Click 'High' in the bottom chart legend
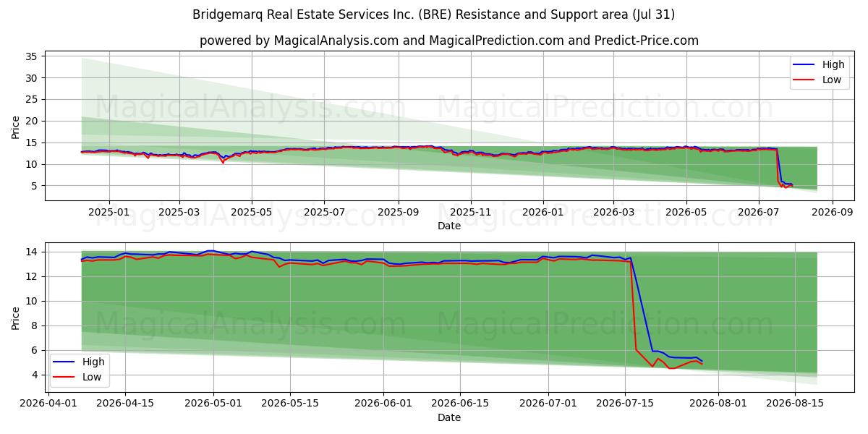Screen dimensions: 868x434 [x=93, y=362]
